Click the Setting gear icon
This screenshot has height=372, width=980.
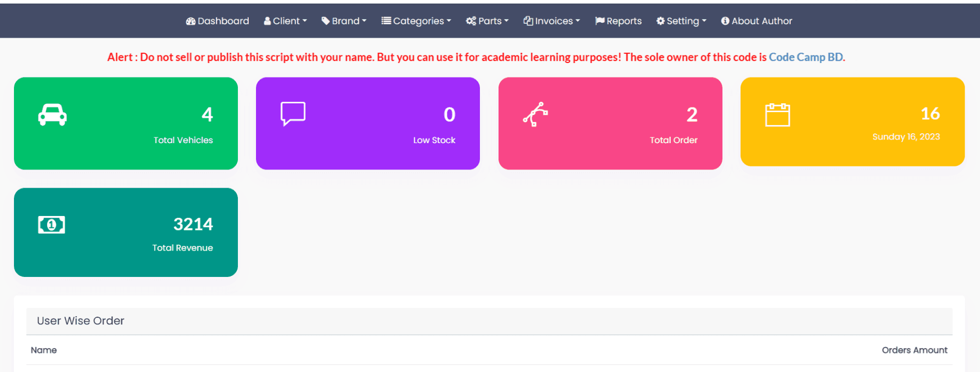coord(660,21)
